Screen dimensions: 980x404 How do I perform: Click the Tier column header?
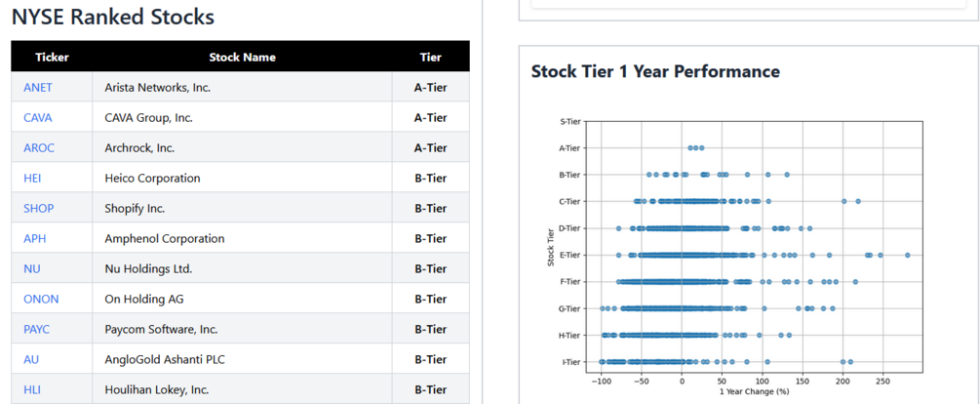tap(430, 58)
